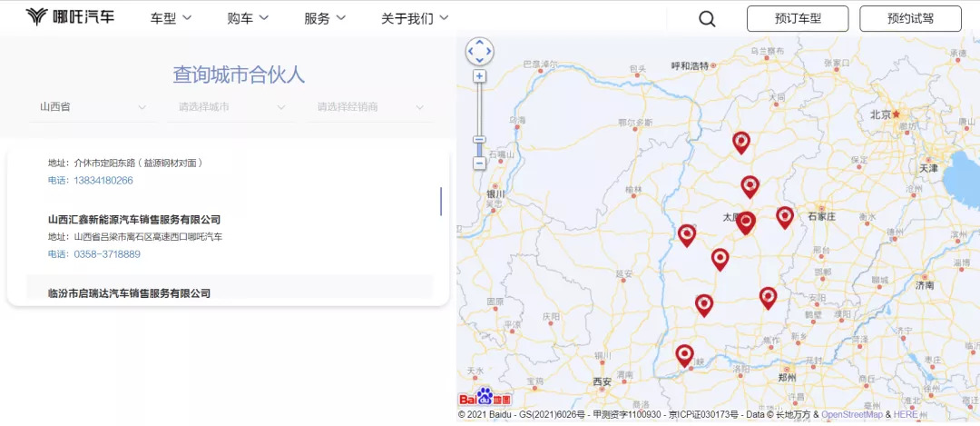The image size is (980, 426).
Task: Pan the map left with the arrow
Action: click(x=470, y=51)
